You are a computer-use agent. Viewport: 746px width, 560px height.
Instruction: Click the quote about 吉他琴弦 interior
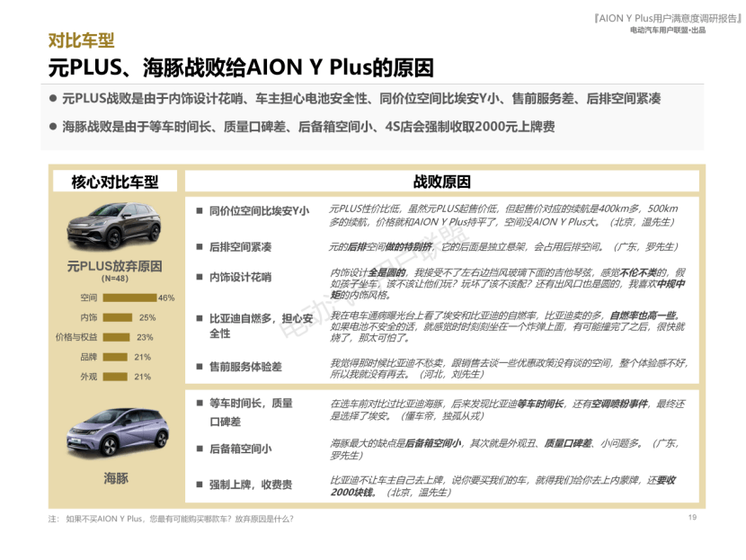point(508,283)
